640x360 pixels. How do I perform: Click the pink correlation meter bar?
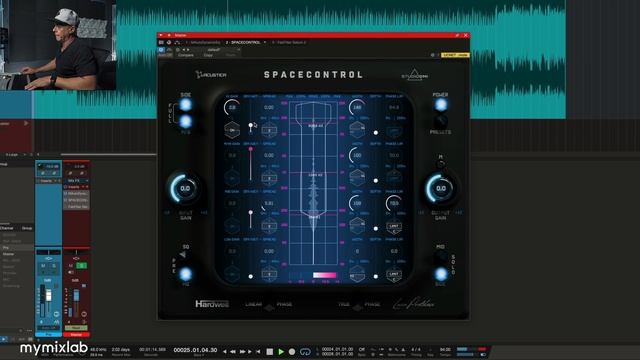(324, 275)
